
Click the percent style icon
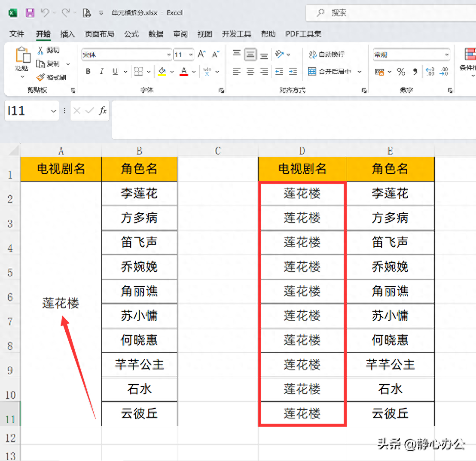coord(401,72)
